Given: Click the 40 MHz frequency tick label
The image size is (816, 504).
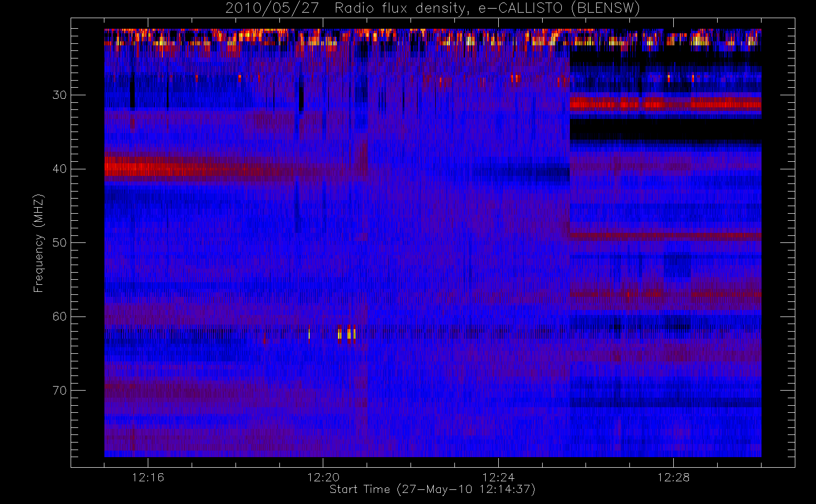Looking at the screenshot, I should pyautogui.click(x=60, y=169).
